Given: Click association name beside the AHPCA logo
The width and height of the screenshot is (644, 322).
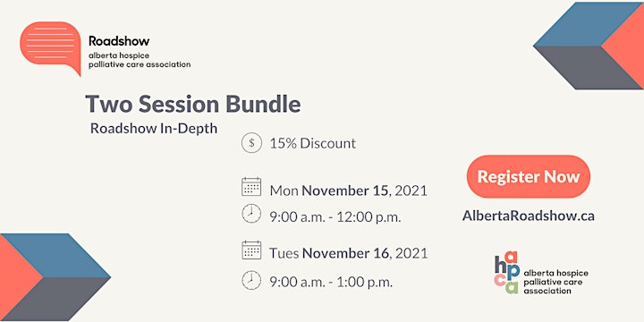Looking at the screenshot, I should click(555, 282).
